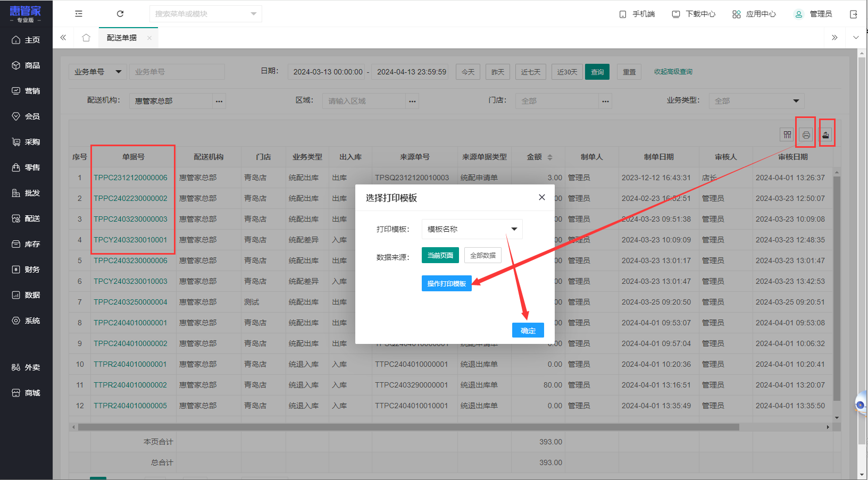868x480 pixels.
Task: Collapse the sidebar menu hamburger icon
Action: point(79,14)
